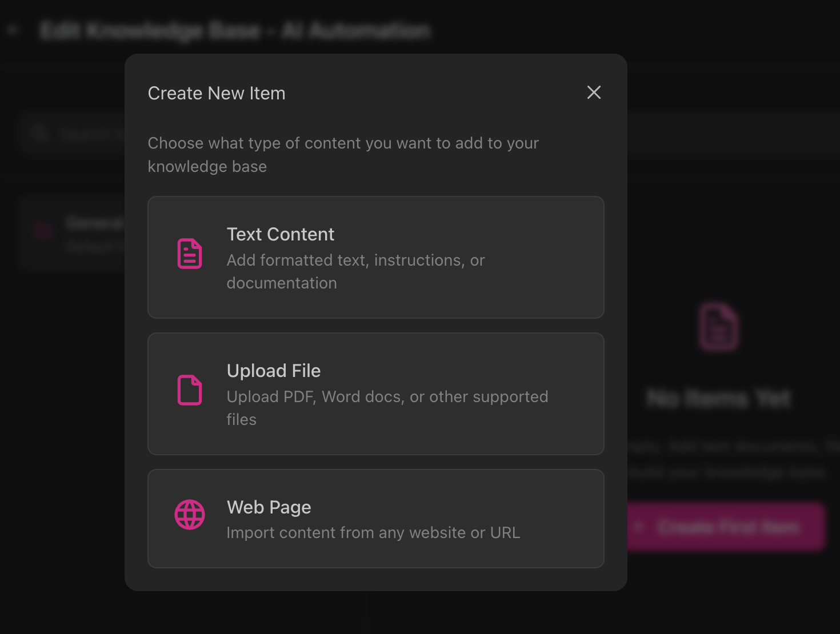
Task: Select the Upload File option
Action: [375, 394]
